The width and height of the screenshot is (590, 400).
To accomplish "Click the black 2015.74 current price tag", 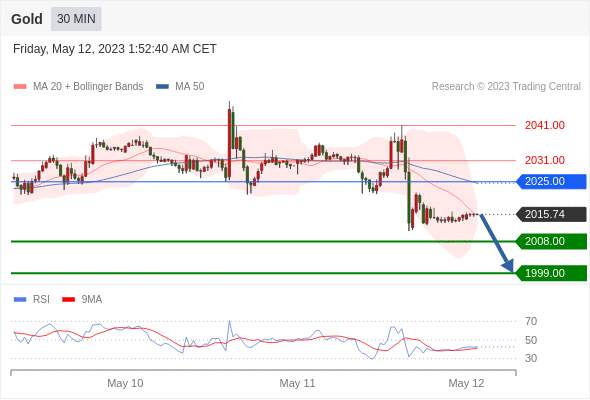I will 551,214.
